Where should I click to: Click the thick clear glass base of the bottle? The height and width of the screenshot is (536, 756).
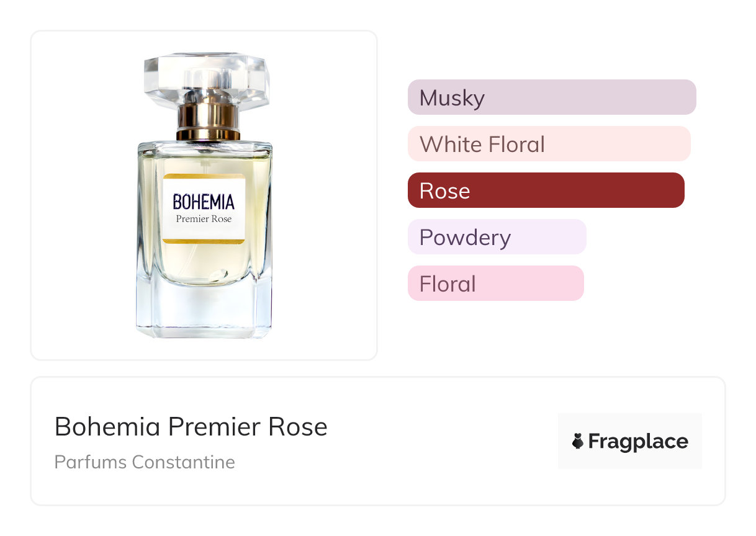pos(204,313)
